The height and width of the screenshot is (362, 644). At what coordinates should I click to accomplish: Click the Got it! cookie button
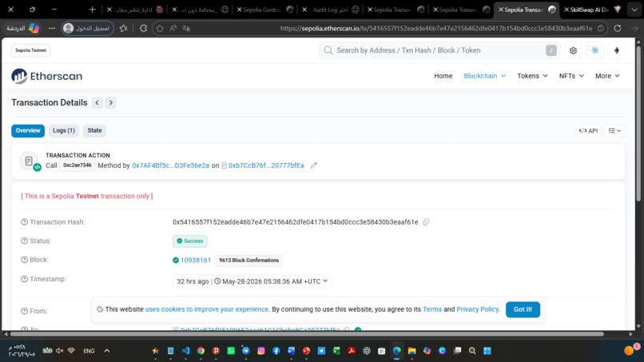[523, 309]
